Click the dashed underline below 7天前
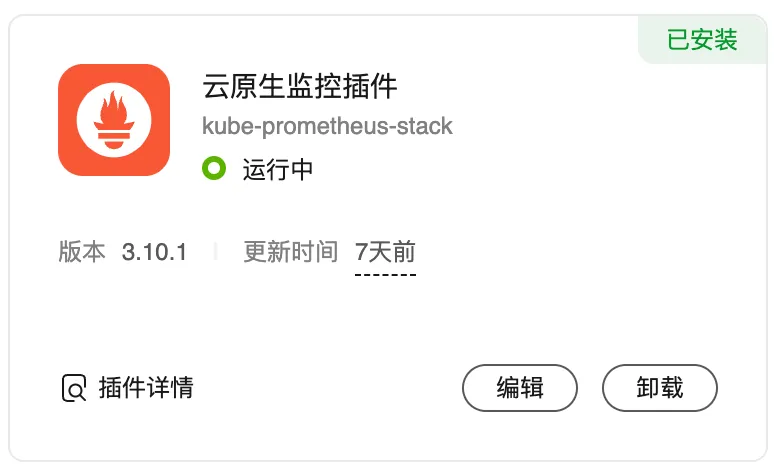 pyautogui.click(x=385, y=274)
